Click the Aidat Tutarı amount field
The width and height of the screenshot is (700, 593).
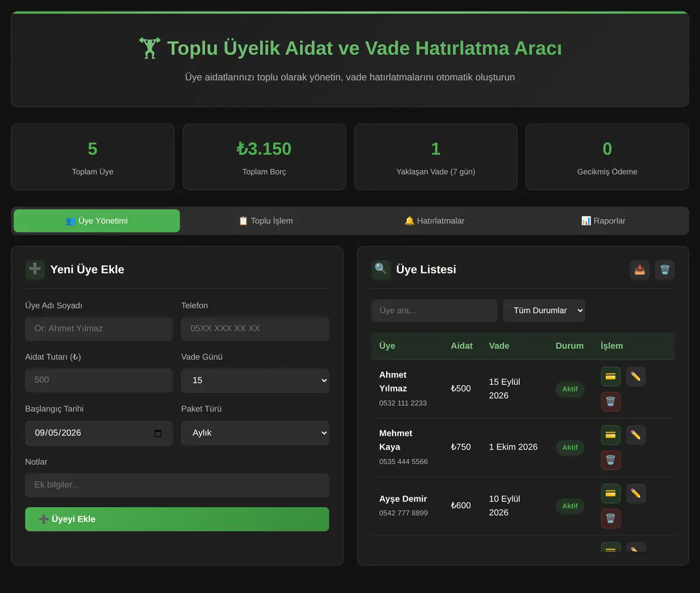click(99, 380)
